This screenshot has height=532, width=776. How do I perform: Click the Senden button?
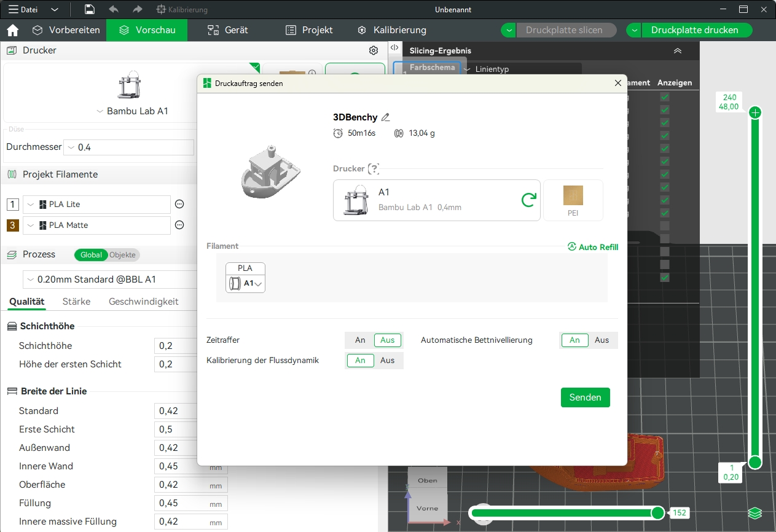pos(586,397)
